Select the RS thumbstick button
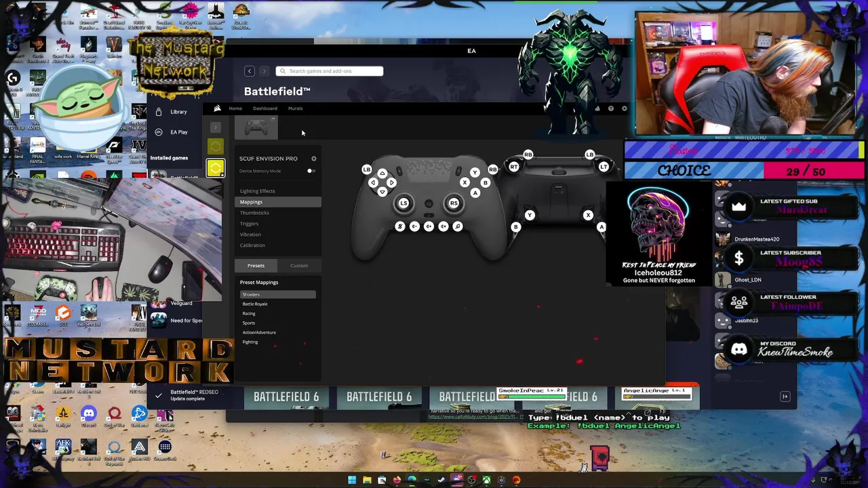 click(x=454, y=203)
